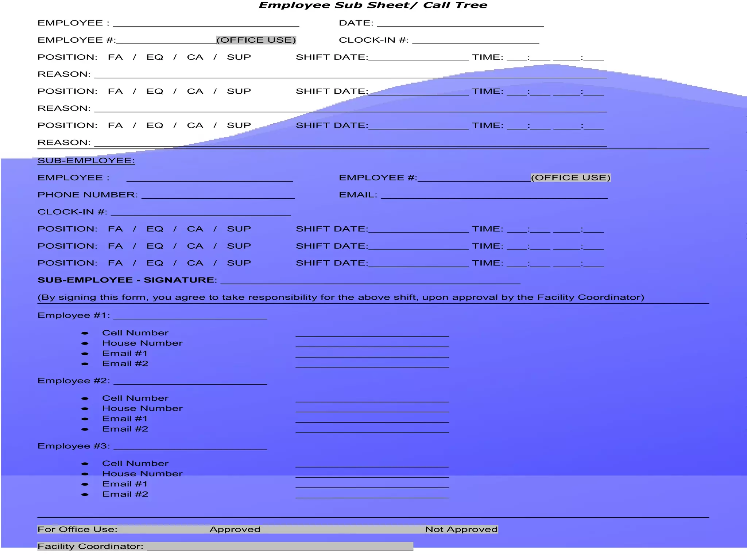Click SUB-EMPLOYEE underlined heading
Image resolution: width=747 pixels, height=560 pixels.
click(86, 161)
